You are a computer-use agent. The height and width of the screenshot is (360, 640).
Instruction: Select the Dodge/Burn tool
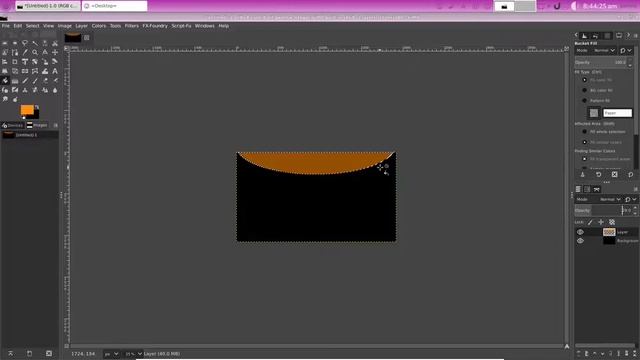[x=15, y=99]
